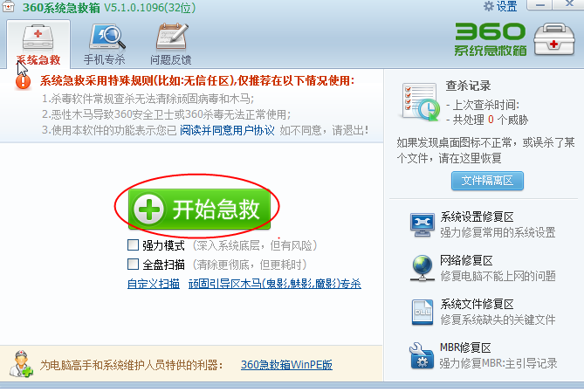The image size is (584, 392).
Task: Click the green 开始急救 button
Action: [x=199, y=209]
